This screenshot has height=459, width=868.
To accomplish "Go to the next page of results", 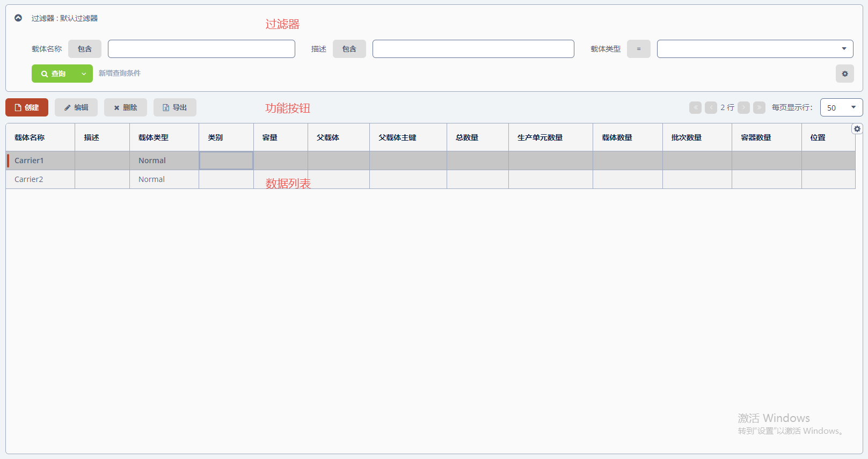I will 743,107.
